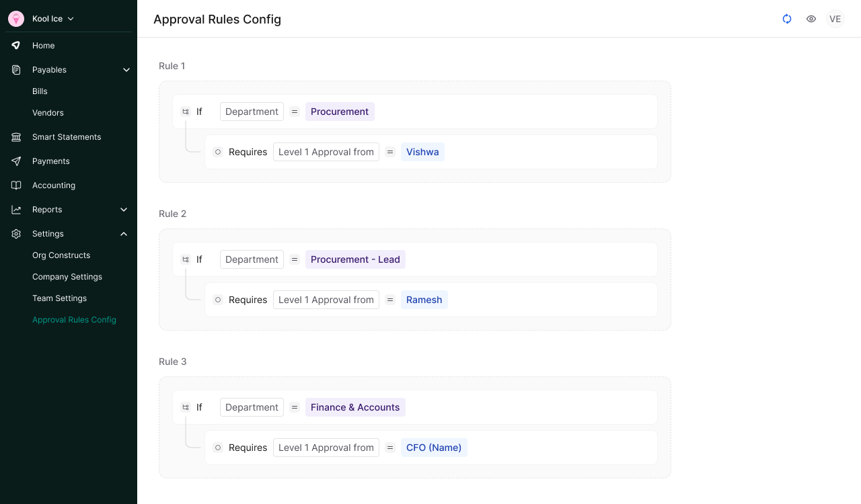The height and width of the screenshot is (504, 861).
Task: Click the Department field in Rule 3
Action: 252,407
